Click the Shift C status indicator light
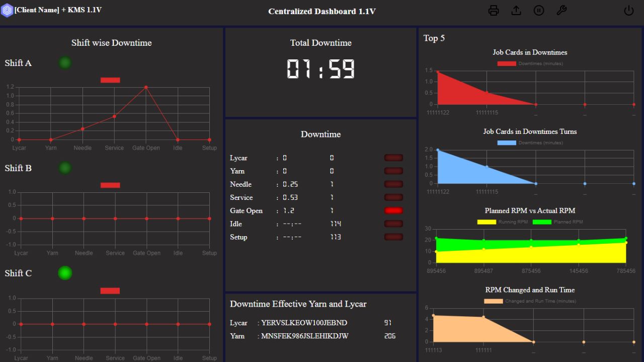 point(65,273)
